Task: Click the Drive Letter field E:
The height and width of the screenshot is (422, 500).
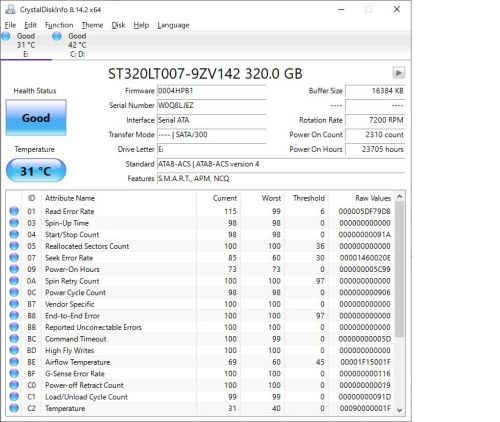Action: point(211,149)
